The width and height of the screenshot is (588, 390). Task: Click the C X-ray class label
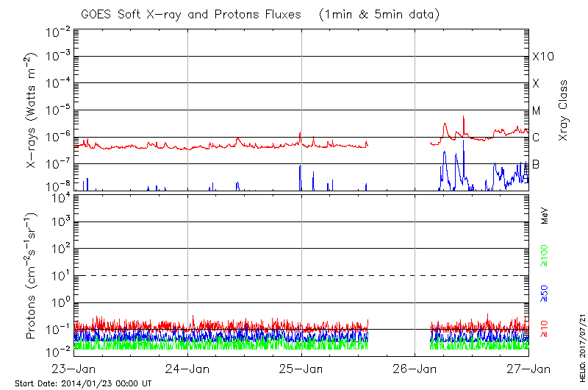coord(536,138)
